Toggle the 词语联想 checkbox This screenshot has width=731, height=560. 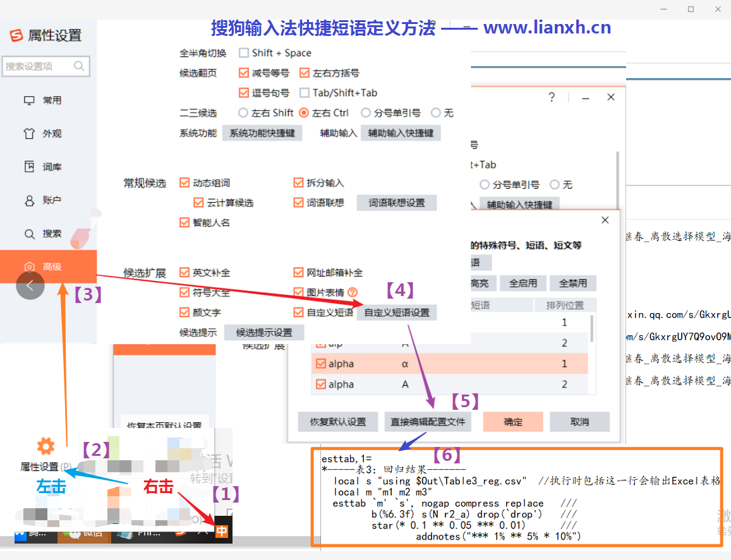pyautogui.click(x=298, y=203)
